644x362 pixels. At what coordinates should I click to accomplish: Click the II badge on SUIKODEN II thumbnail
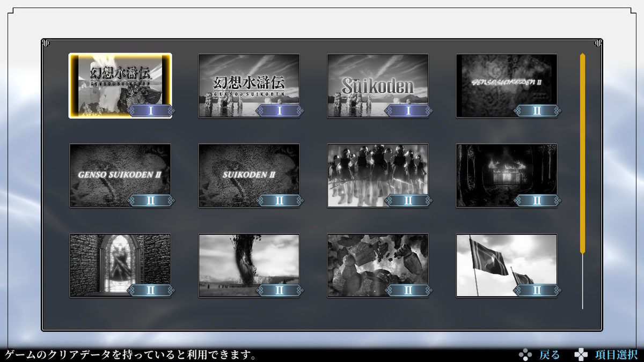coord(280,200)
